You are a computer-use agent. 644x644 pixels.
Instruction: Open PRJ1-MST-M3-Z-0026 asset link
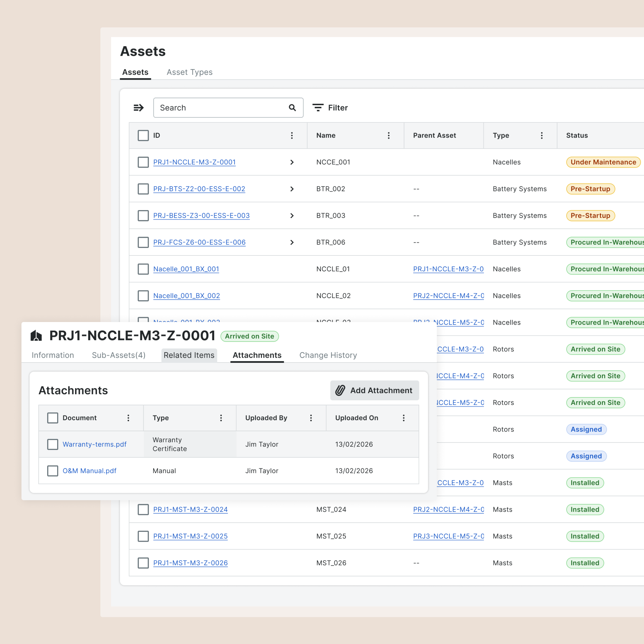pos(190,563)
